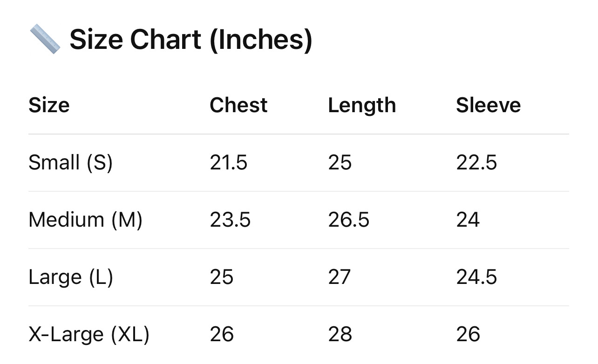Select the Size column header

click(49, 105)
